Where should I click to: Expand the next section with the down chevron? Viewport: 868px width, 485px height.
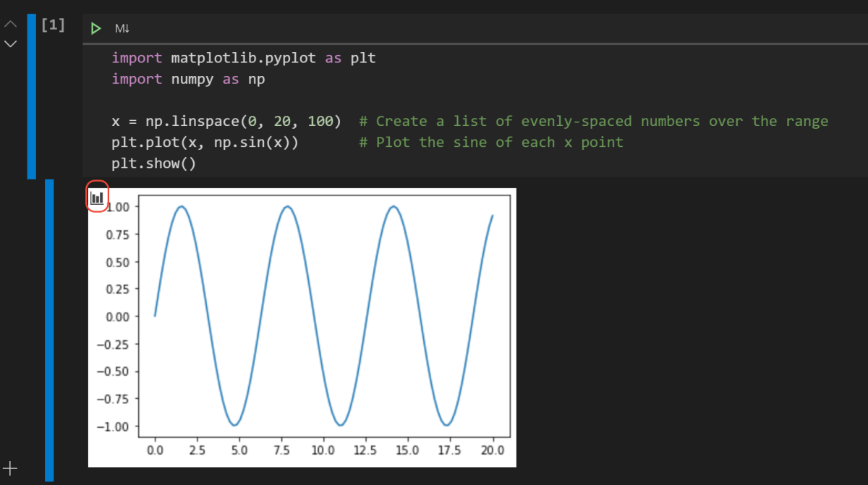10,43
